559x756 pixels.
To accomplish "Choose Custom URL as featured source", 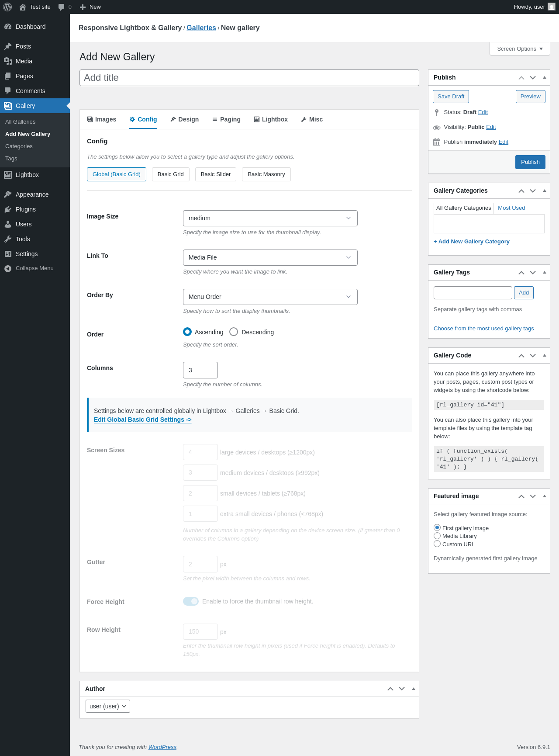I will pyautogui.click(x=437, y=544).
